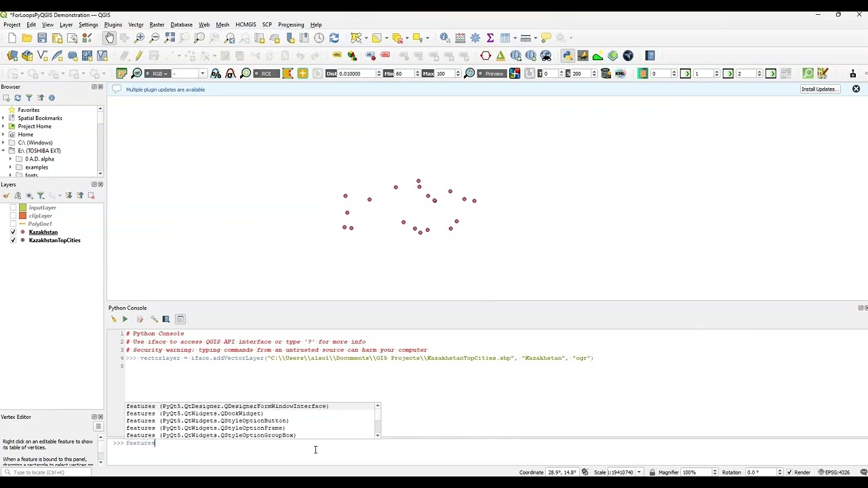Click the Zoom Out magnifier tool

pyautogui.click(x=155, y=38)
